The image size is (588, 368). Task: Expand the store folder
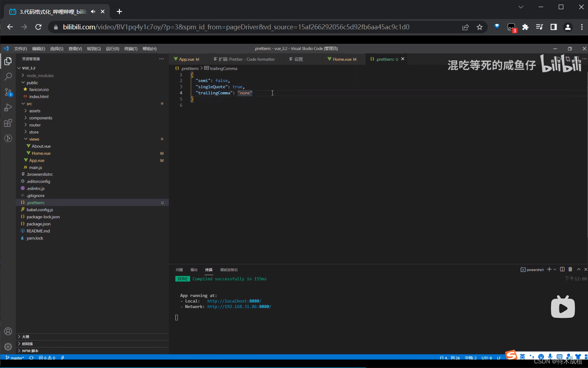click(25, 132)
